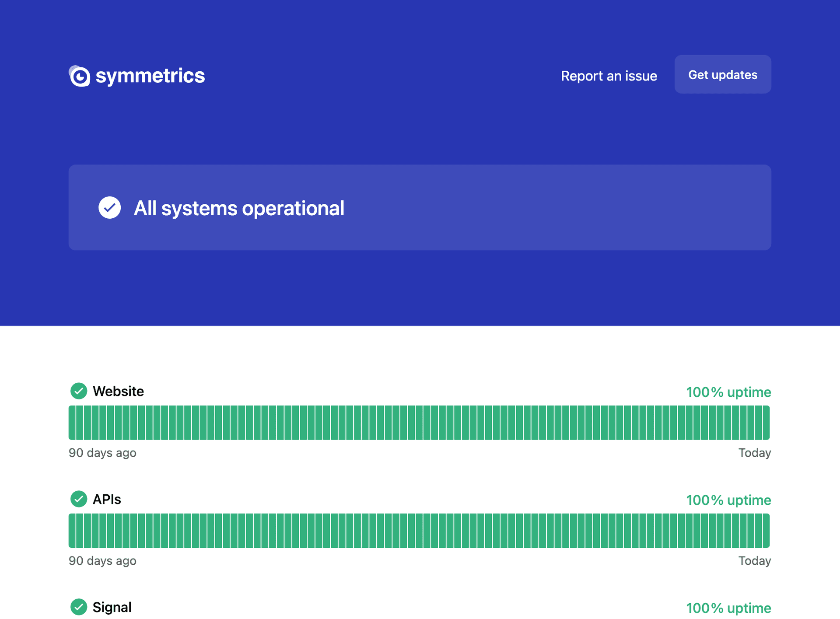Click the green check icon beside Website
The image size is (840, 619).
(79, 391)
